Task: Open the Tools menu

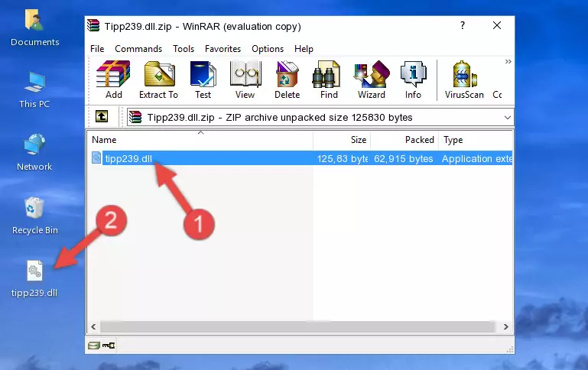Action: tap(184, 49)
